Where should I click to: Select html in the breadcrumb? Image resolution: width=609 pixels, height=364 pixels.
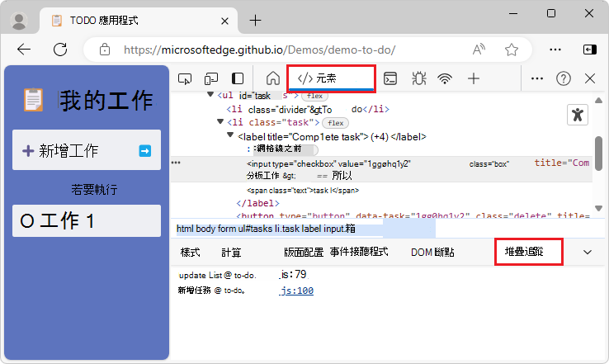pos(185,229)
